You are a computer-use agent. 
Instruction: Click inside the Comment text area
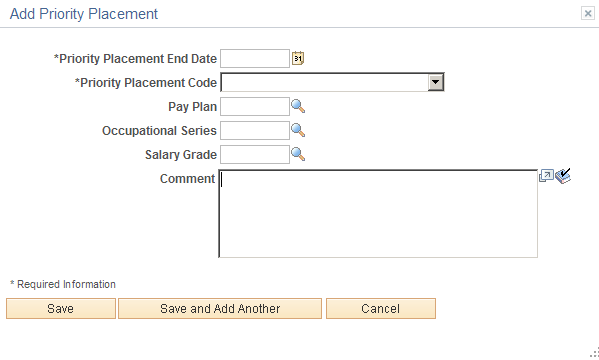pos(378,214)
